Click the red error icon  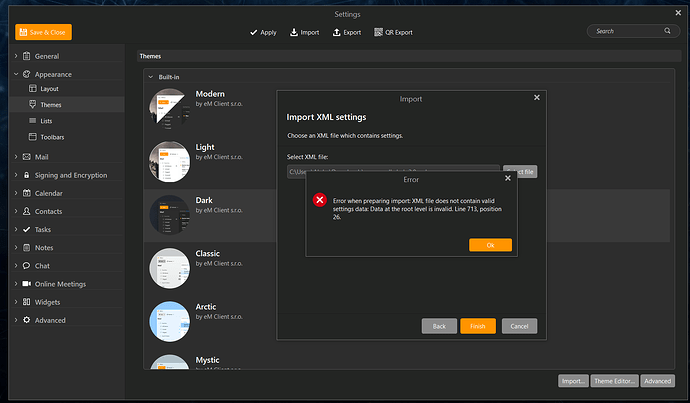click(x=319, y=200)
